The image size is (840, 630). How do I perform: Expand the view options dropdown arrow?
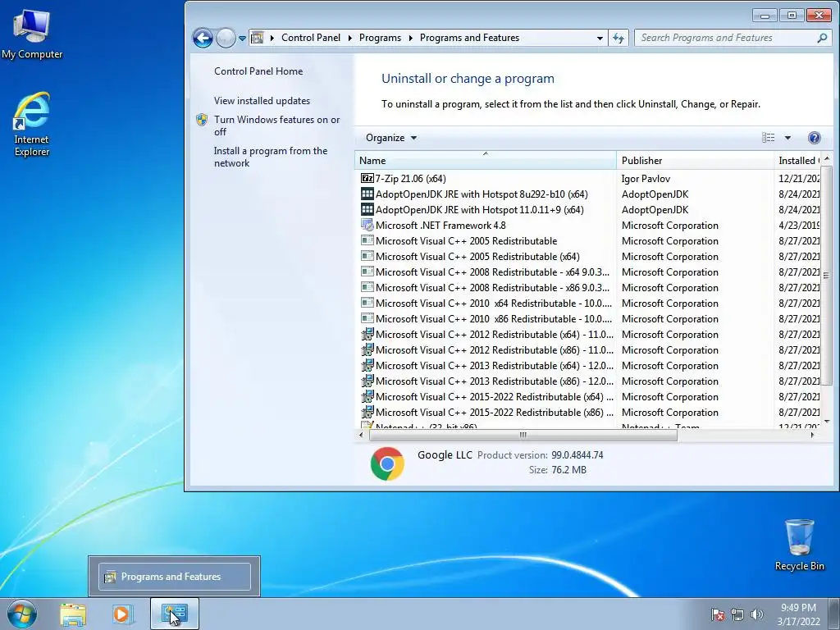[x=787, y=138]
